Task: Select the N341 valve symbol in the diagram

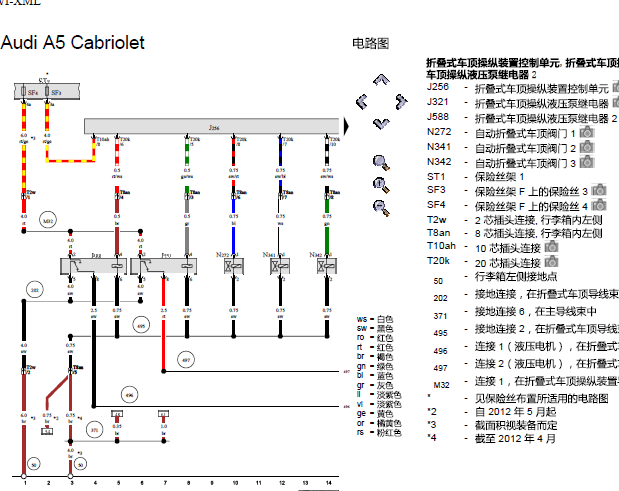Action: pos(280,266)
